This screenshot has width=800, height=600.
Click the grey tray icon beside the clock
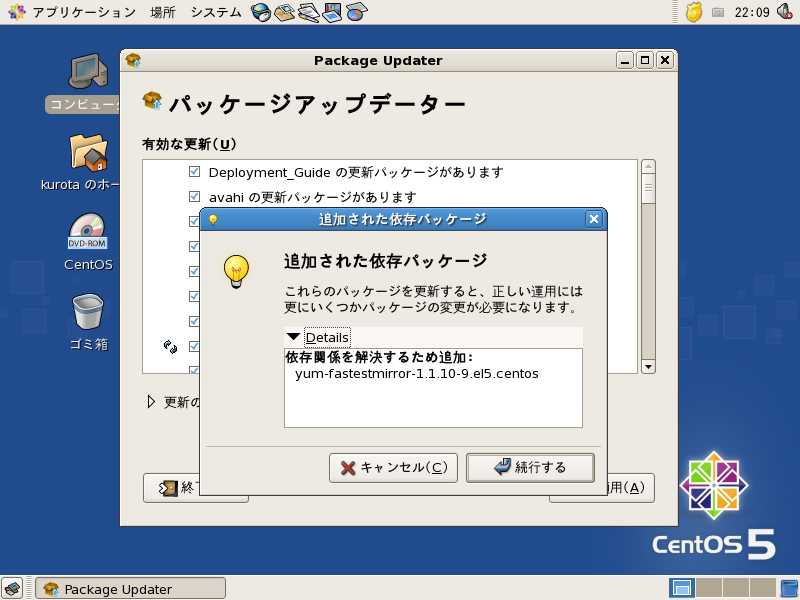coord(718,12)
